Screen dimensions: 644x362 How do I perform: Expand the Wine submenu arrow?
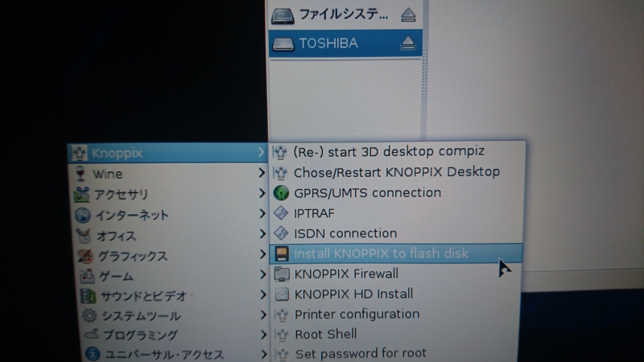[x=262, y=173]
